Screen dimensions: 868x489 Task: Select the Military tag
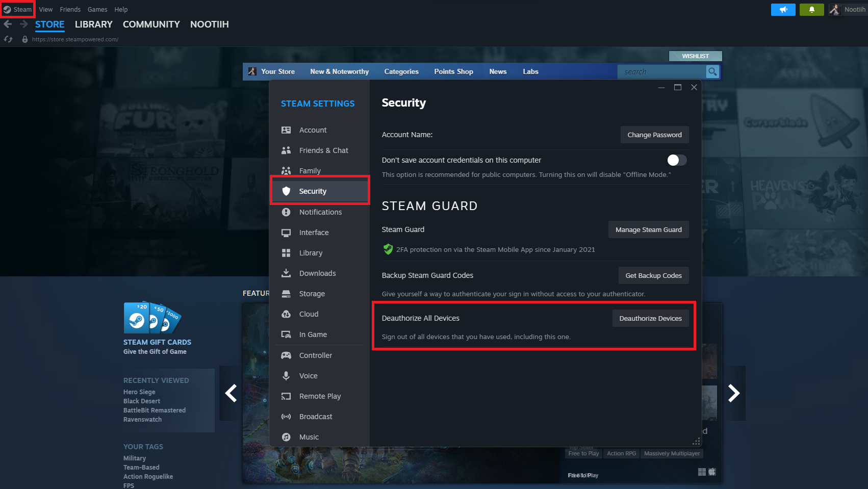pyautogui.click(x=135, y=458)
